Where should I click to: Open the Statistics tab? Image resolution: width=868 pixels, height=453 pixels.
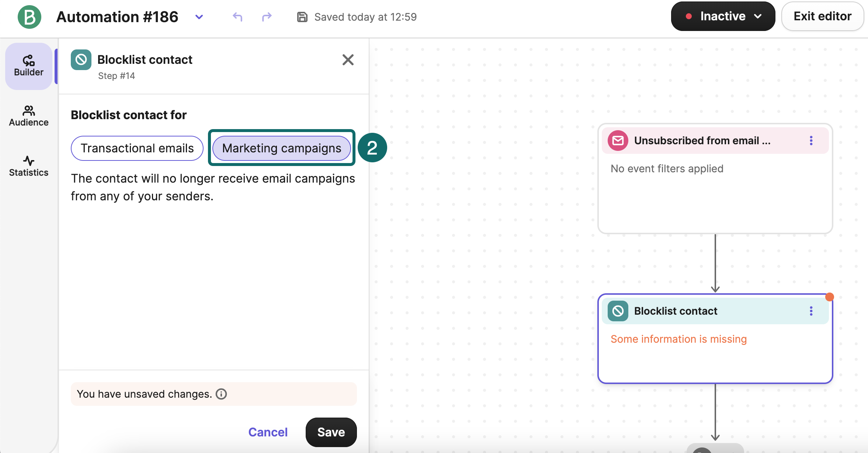(x=28, y=166)
